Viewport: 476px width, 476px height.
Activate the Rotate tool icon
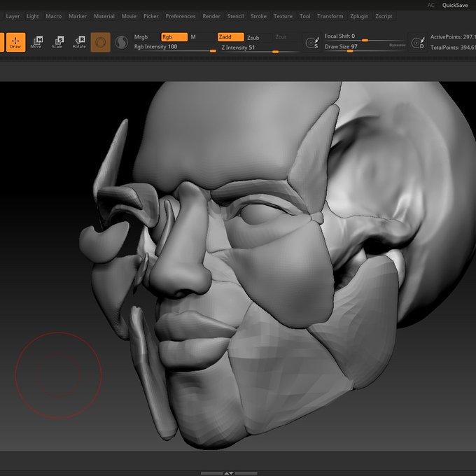tap(79, 42)
